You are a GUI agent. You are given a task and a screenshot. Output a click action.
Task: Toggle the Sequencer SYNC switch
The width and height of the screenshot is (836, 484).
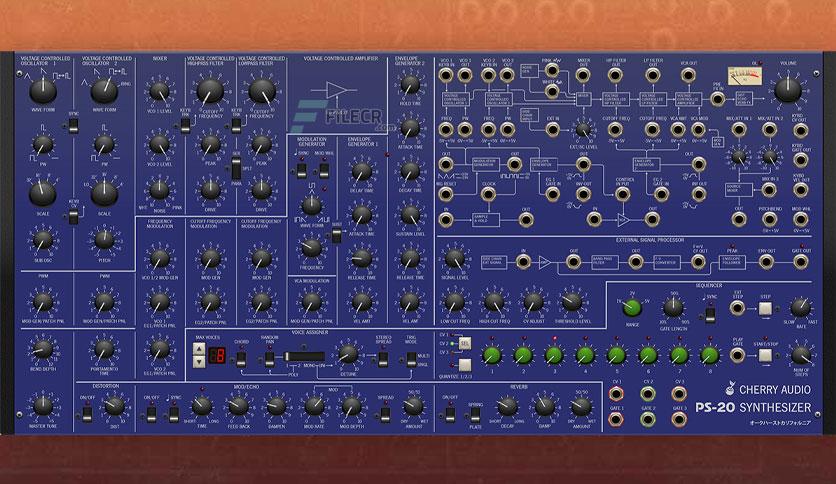coord(710,314)
